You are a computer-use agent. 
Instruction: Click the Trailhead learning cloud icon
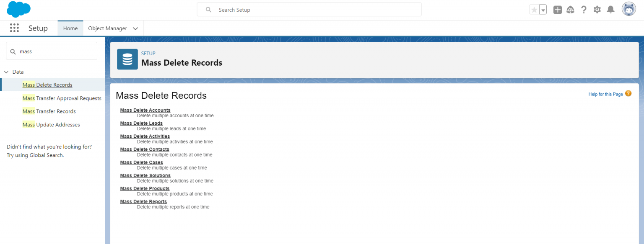point(571,9)
